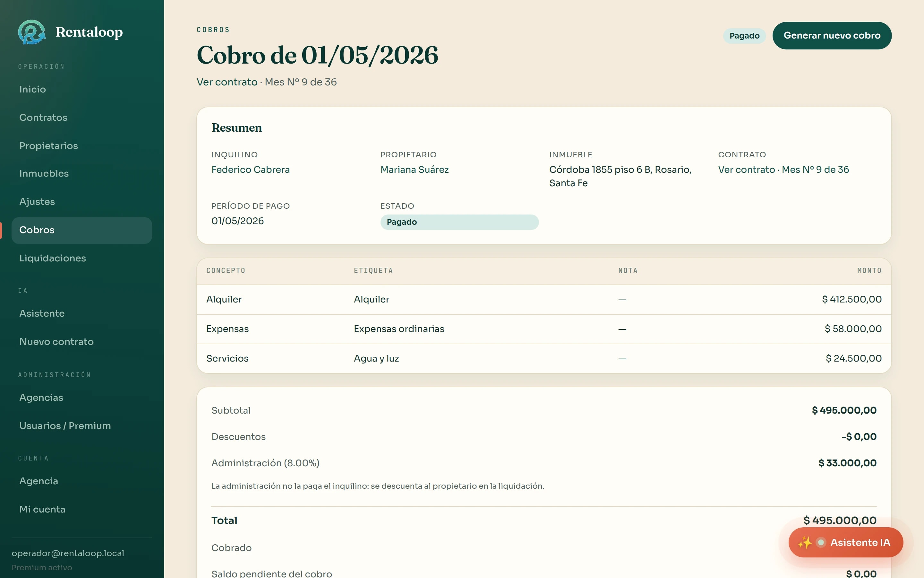Click the Descuentos value -$ 0,00
Image resolution: width=924 pixels, height=578 pixels.
[x=859, y=437]
